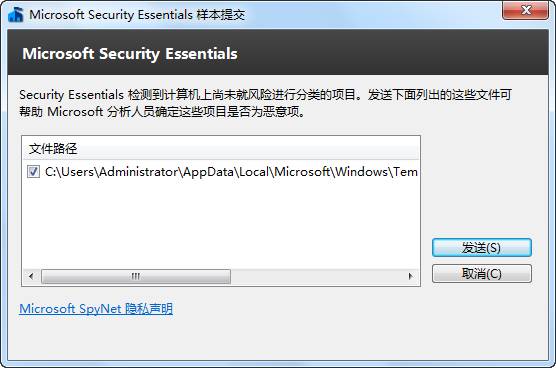Send the samples with the 发送(S) button

[482, 247]
